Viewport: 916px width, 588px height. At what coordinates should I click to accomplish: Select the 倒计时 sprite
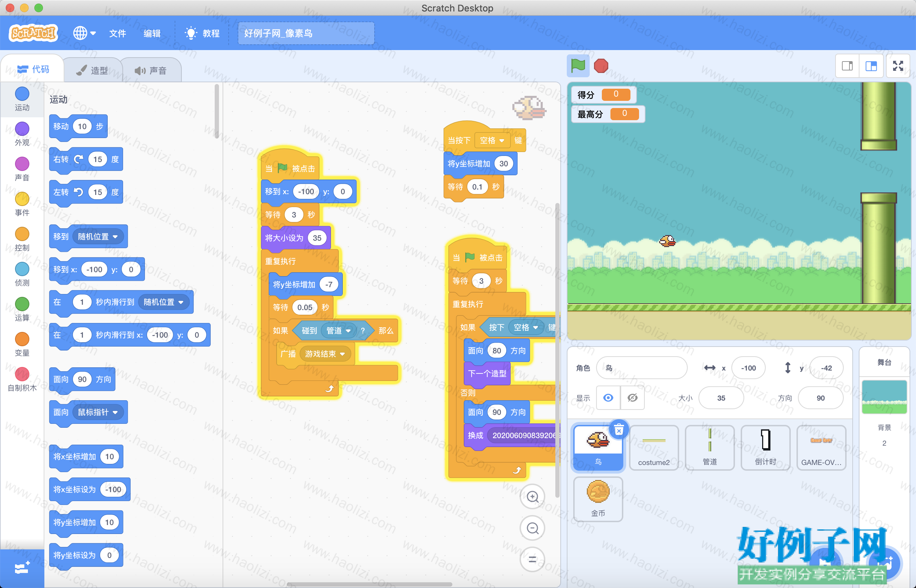pos(765,447)
